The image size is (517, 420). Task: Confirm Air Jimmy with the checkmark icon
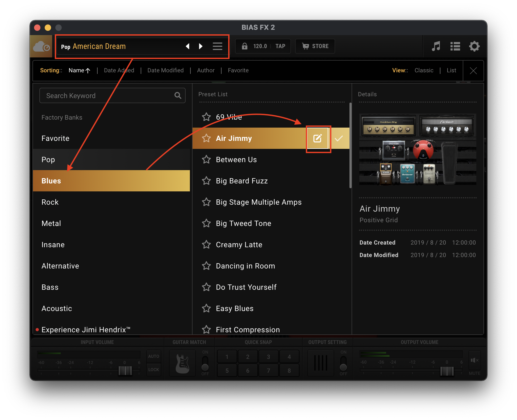339,138
